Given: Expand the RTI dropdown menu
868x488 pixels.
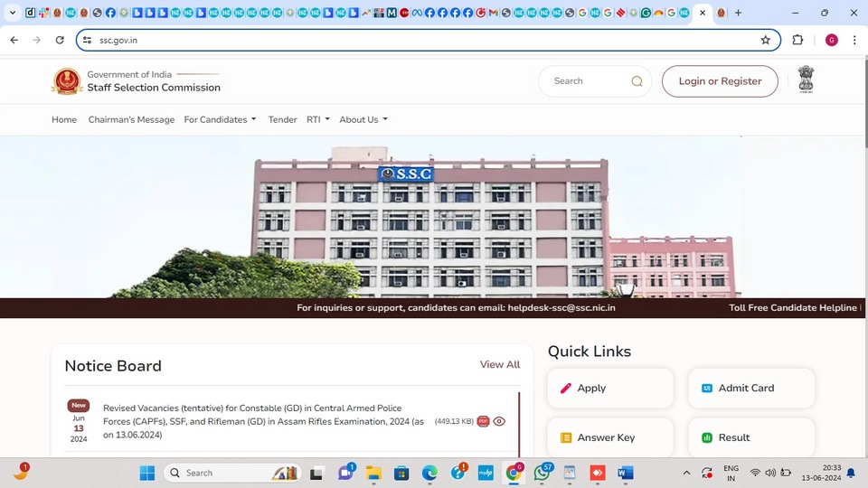Looking at the screenshot, I should point(317,119).
